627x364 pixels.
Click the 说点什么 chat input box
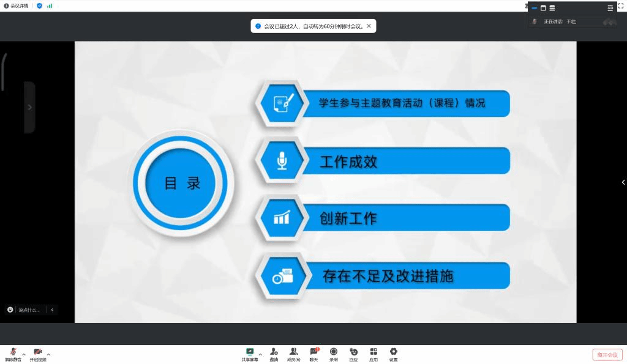tap(28, 310)
